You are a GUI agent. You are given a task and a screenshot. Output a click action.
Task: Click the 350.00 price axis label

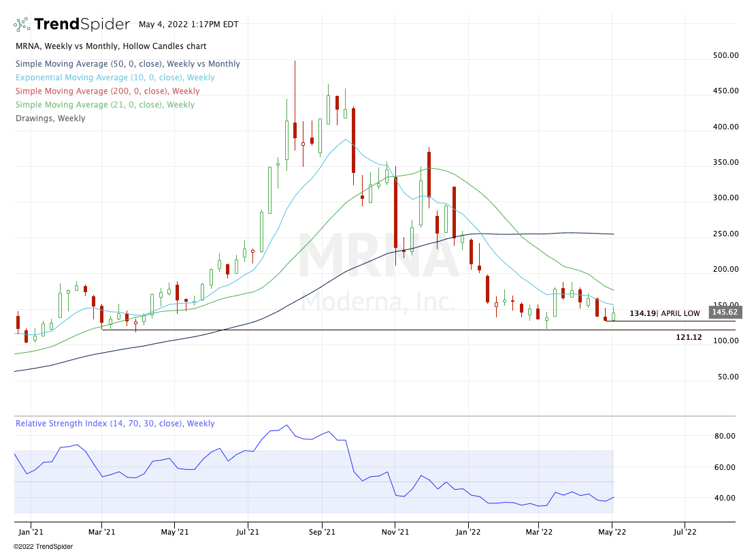[725, 162]
